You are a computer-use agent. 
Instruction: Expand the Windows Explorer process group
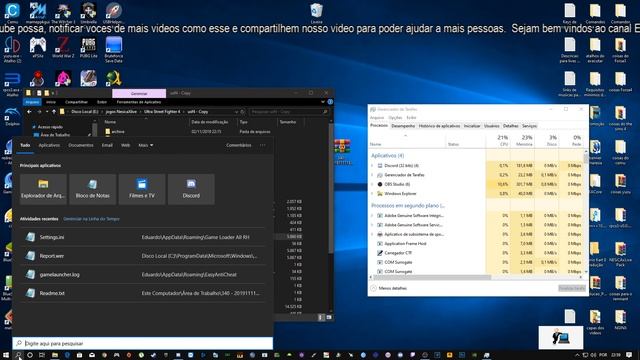372,194
